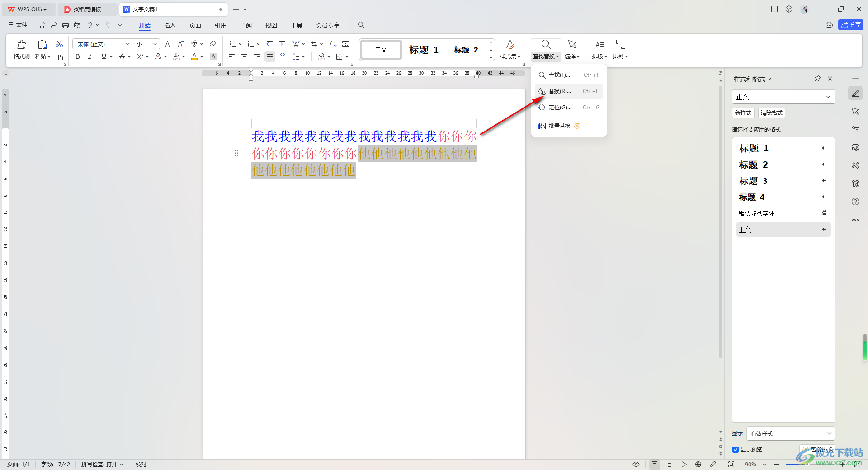Click the eye protection mode icon in the status bar

click(636, 465)
